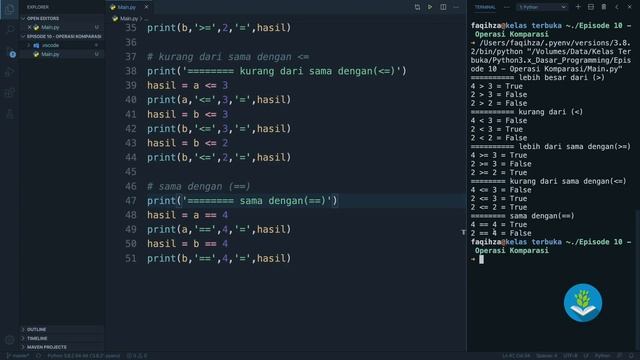Click Main.py in the breadcrumb bar
640x360 pixels.
click(129, 18)
